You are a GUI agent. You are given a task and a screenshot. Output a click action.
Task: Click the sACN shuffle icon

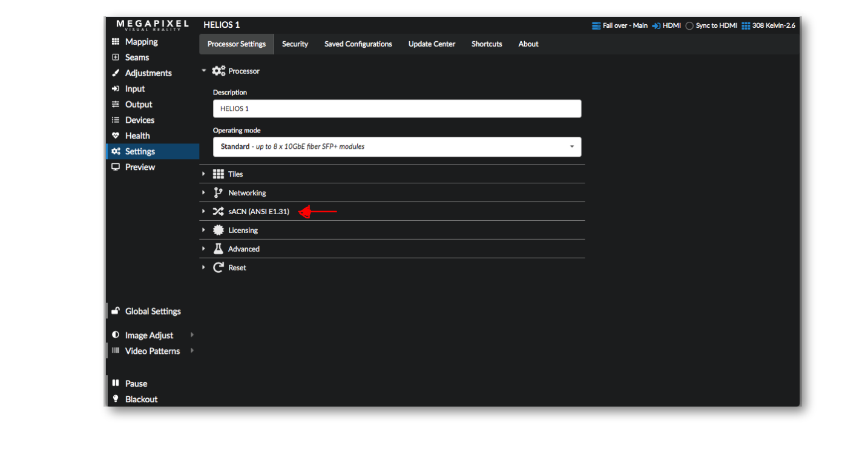tap(219, 212)
